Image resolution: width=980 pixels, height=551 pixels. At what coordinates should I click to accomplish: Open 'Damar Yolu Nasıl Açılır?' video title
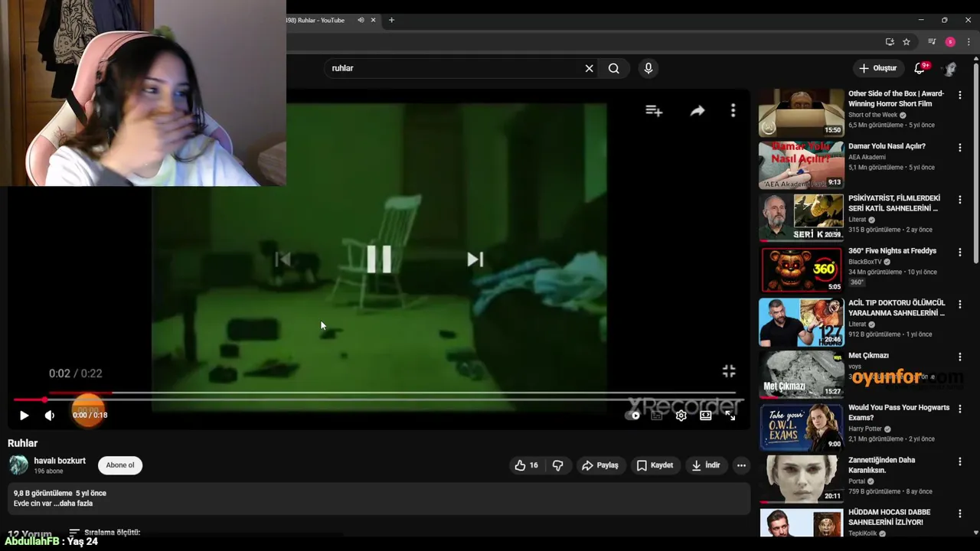pos(887,146)
